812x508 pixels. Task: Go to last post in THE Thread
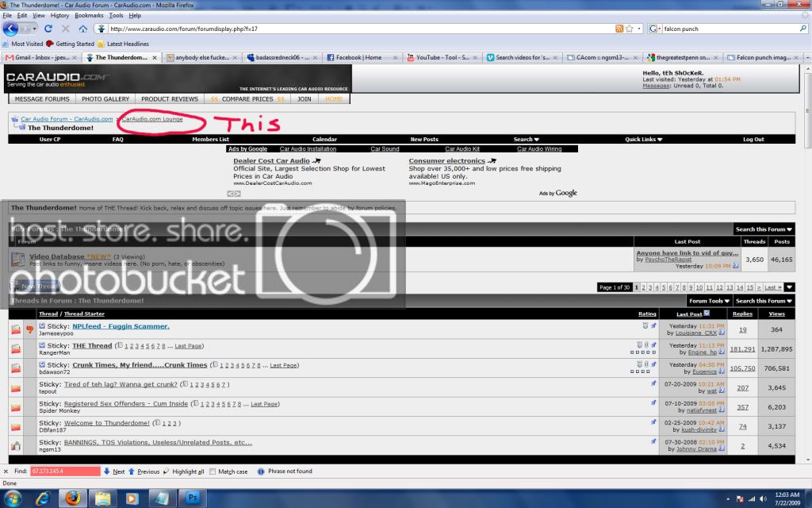[722, 352]
